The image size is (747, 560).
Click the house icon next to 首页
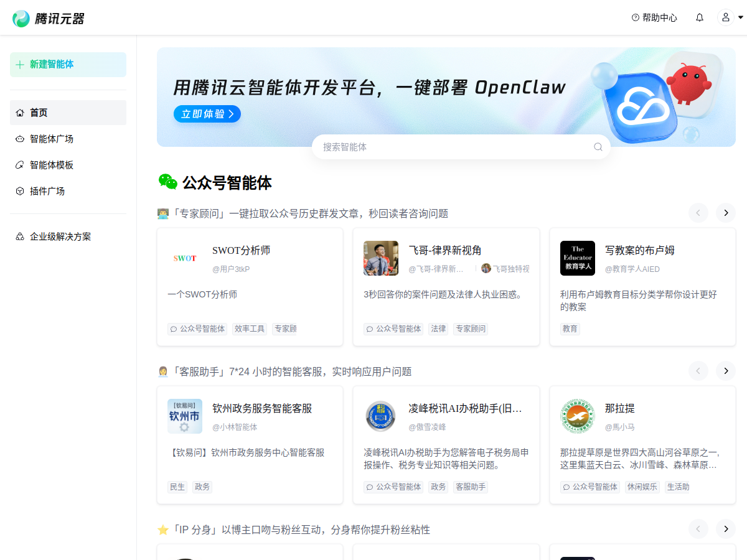click(x=20, y=113)
